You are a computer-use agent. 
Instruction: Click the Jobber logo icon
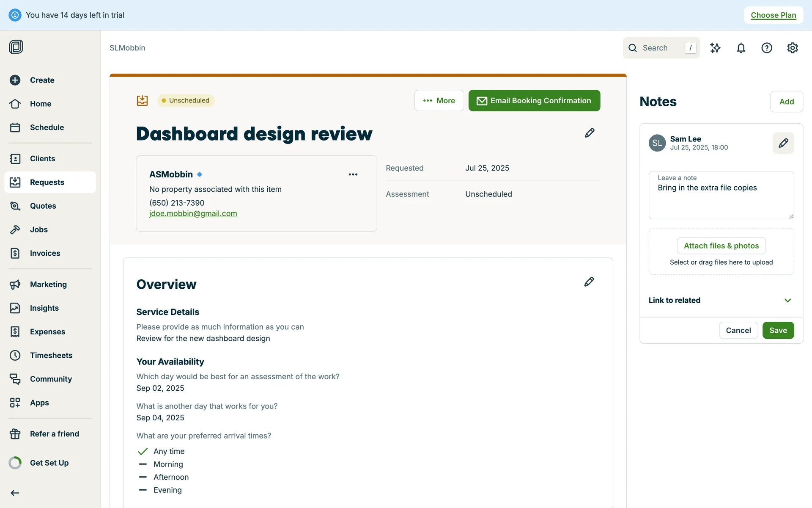(x=16, y=47)
